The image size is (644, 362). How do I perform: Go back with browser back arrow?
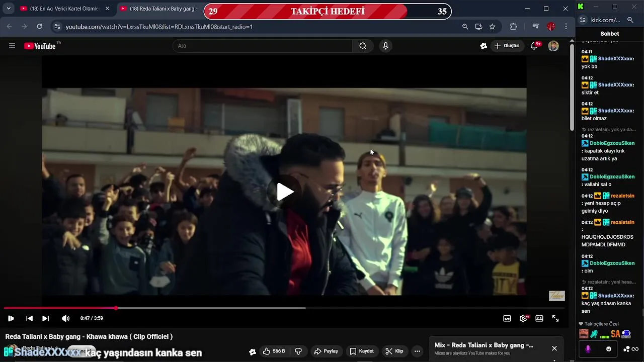[9, 27]
